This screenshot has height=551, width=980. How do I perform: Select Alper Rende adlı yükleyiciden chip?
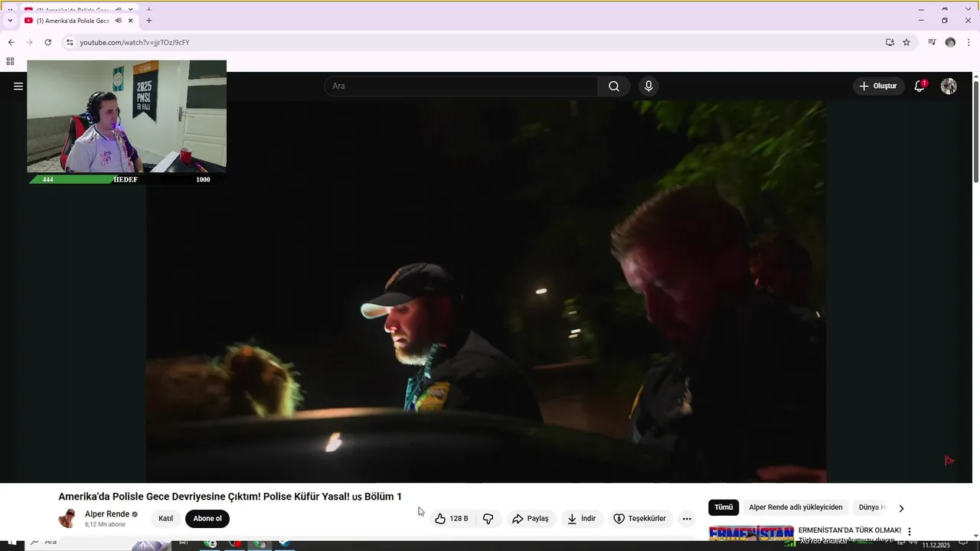click(x=795, y=507)
